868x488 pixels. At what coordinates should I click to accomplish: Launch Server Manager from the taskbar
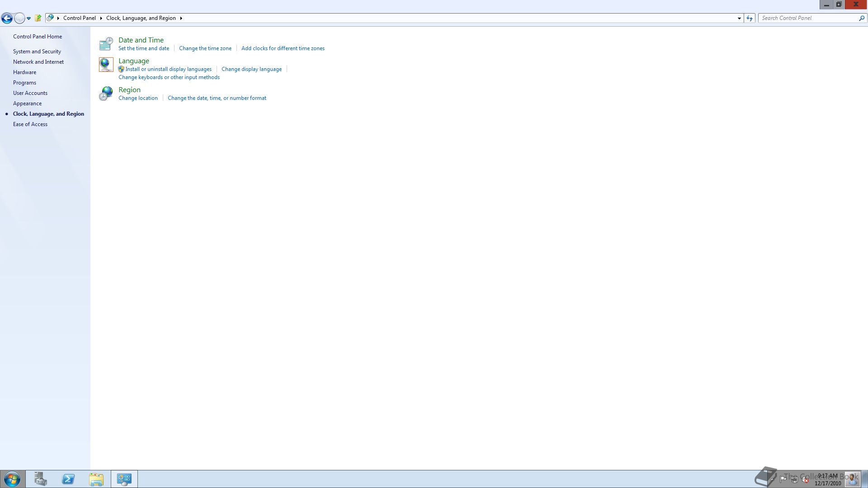(x=40, y=479)
